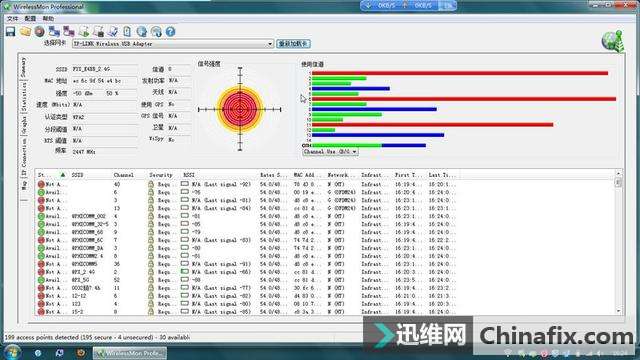640x360 pixels.
Task: Click the purple networked computers icon
Action: tap(69, 31)
